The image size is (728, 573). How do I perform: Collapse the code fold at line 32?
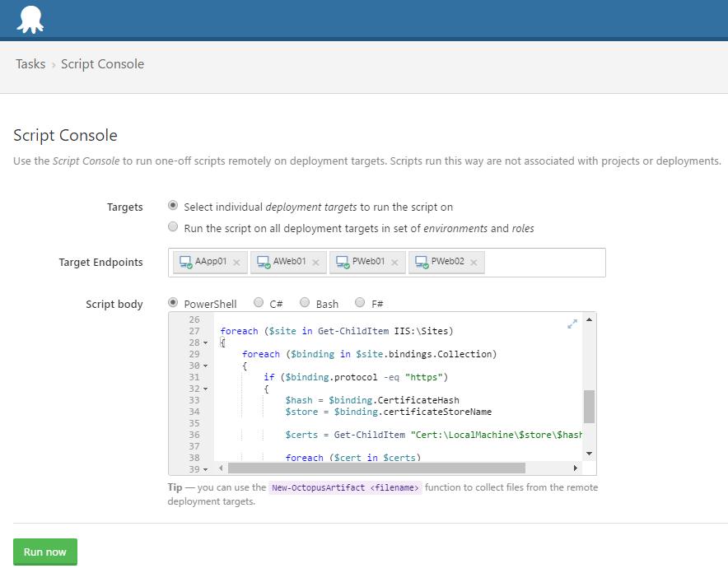[206, 388]
